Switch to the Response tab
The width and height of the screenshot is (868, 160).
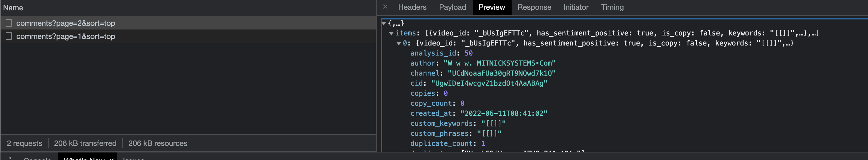pos(534,7)
